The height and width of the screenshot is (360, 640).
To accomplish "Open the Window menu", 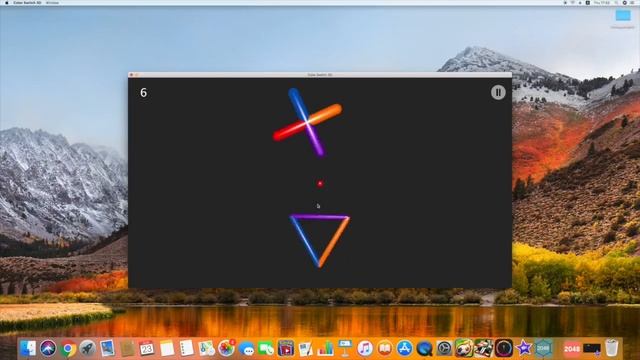I will pyautogui.click(x=52, y=2).
